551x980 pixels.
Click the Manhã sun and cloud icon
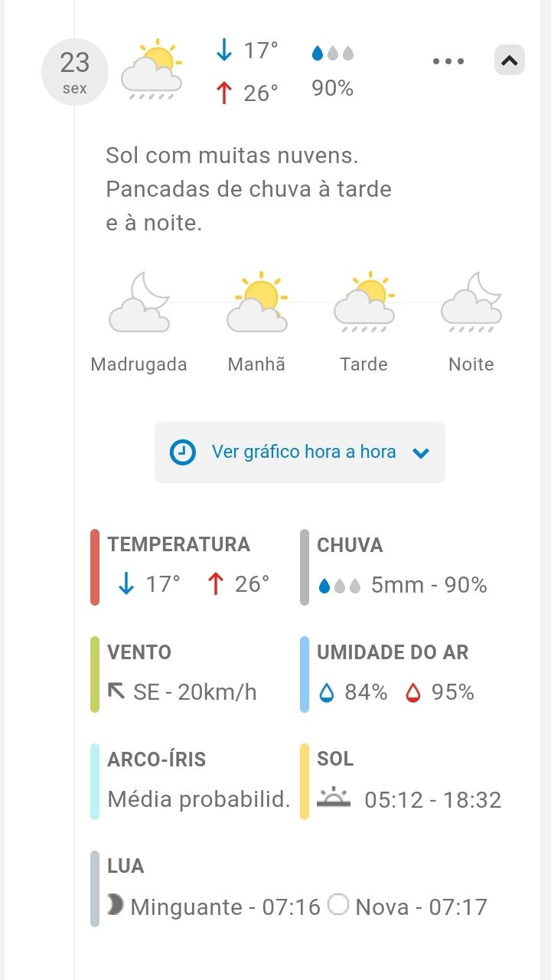click(258, 302)
